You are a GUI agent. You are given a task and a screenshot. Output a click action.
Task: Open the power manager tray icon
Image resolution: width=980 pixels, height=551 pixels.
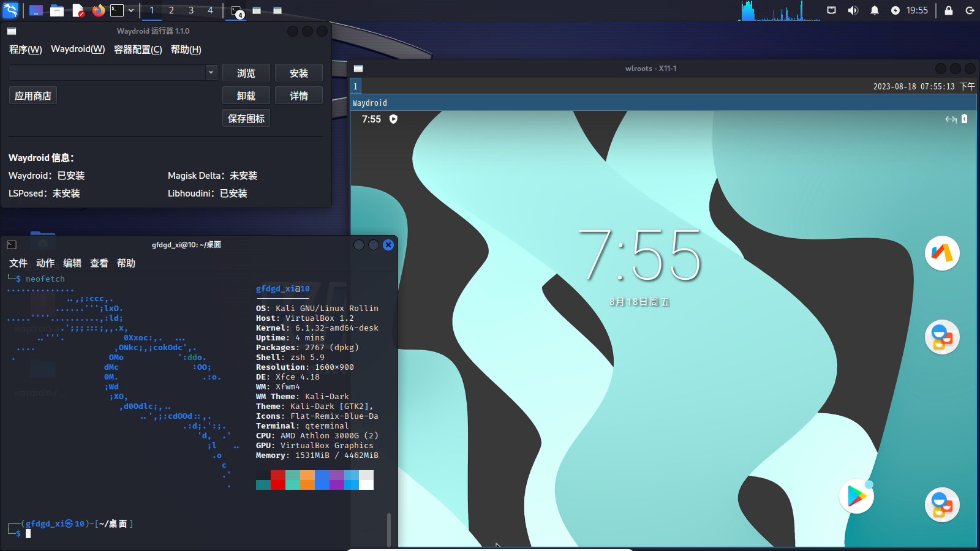pos(895,10)
